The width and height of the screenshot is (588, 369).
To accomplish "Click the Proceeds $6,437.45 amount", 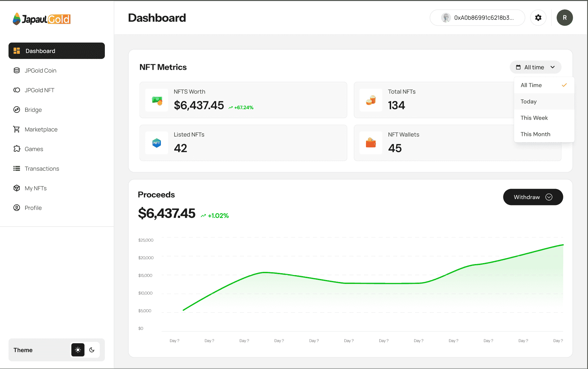I will (166, 214).
